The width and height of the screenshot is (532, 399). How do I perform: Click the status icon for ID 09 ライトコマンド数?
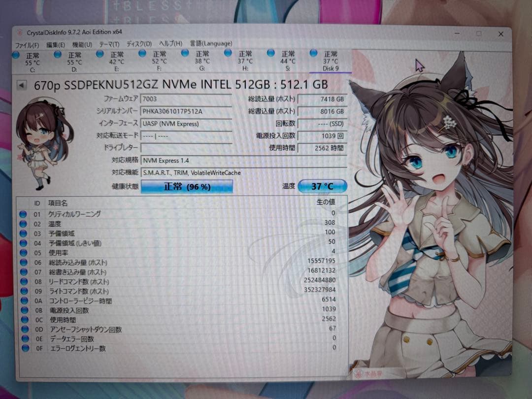coord(24,291)
